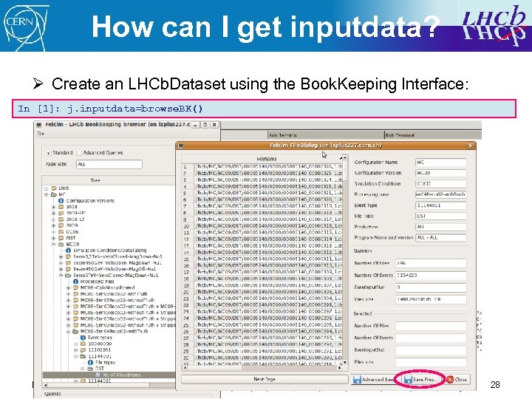Click the tree panel horizontal scrollbar
Screen dimensions: 532x399
point(109,386)
